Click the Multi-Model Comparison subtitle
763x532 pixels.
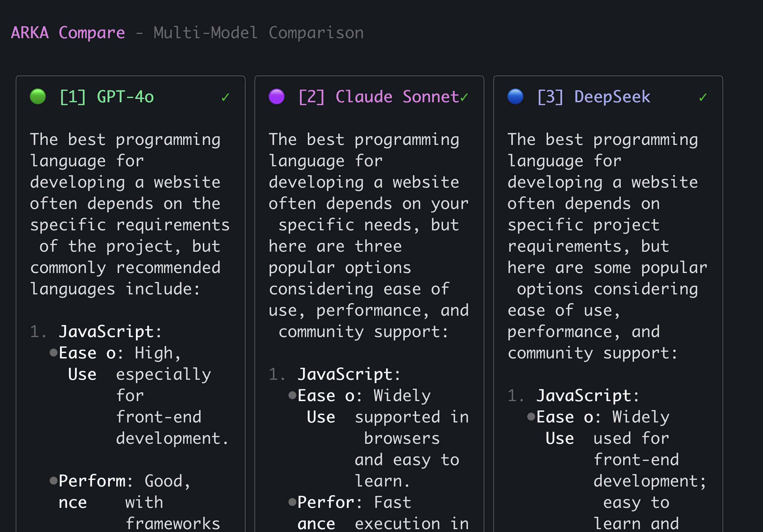coord(258,32)
